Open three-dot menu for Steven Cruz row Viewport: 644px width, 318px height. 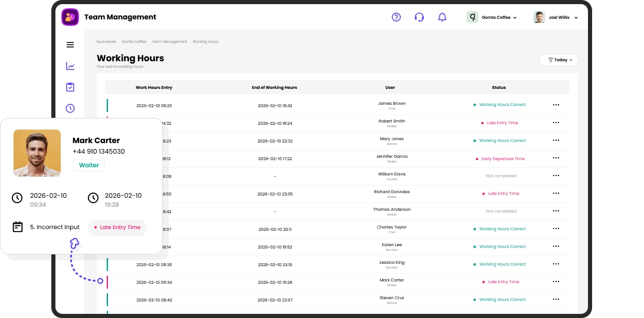(x=556, y=300)
